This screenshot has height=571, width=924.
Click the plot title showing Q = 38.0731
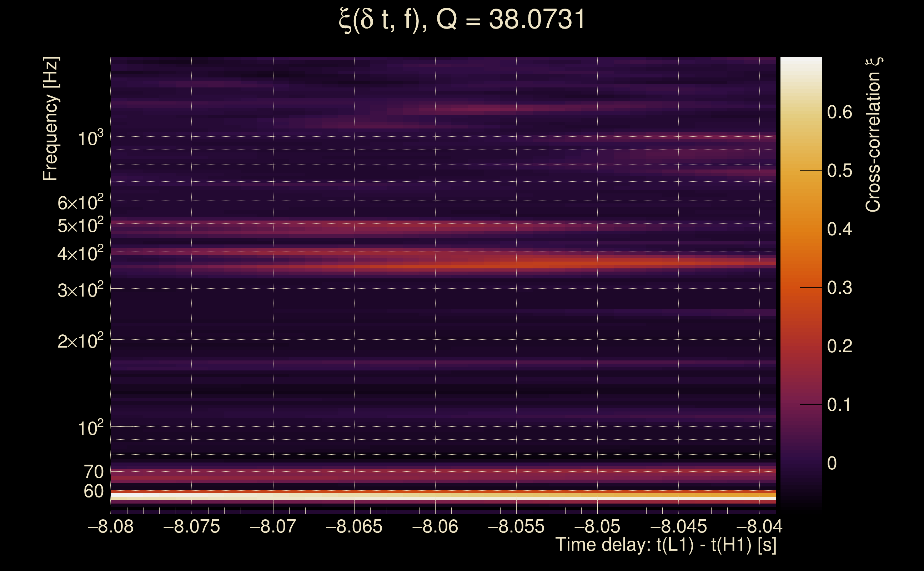(x=462, y=20)
